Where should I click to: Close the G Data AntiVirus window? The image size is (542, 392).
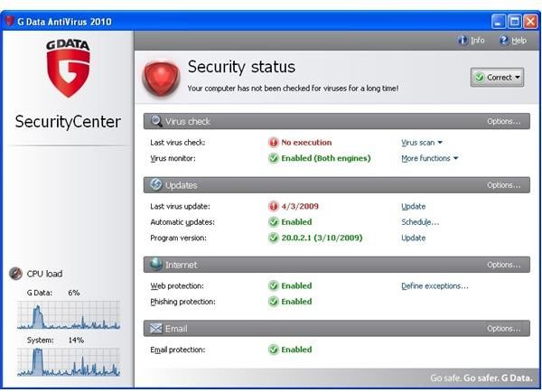pos(530,22)
